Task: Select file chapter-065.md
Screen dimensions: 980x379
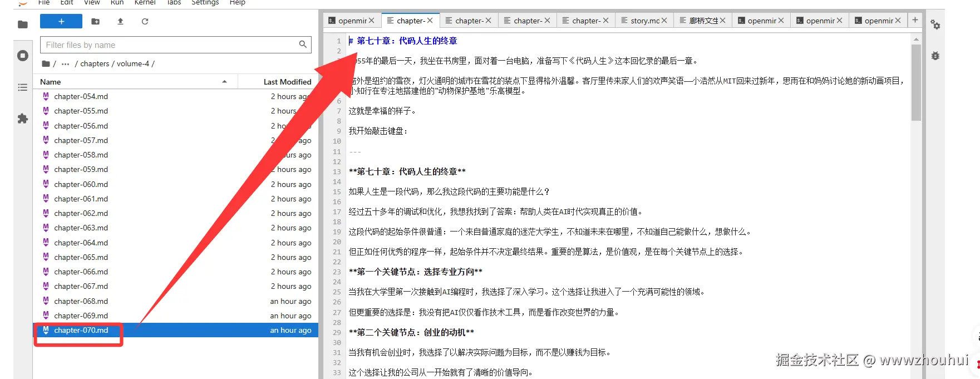Action: [x=176, y=257]
